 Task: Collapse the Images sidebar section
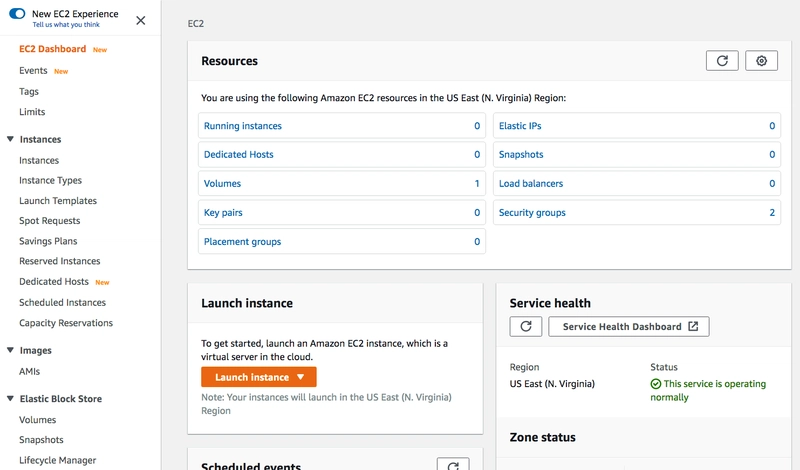tap(10, 350)
